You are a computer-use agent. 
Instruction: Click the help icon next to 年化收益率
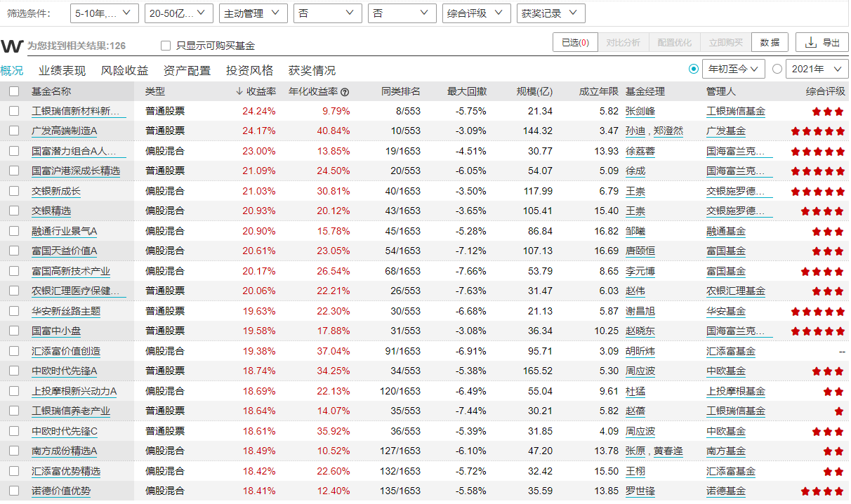tap(345, 92)
